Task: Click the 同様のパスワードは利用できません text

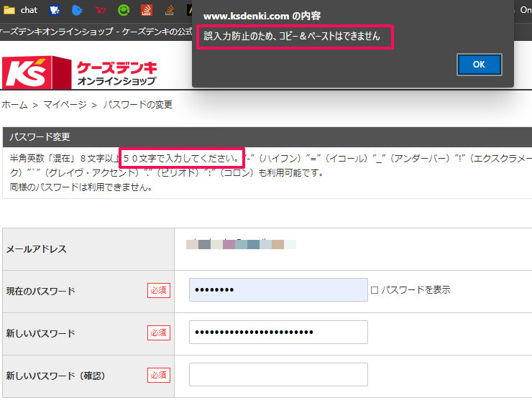Action: coord(81,187)
